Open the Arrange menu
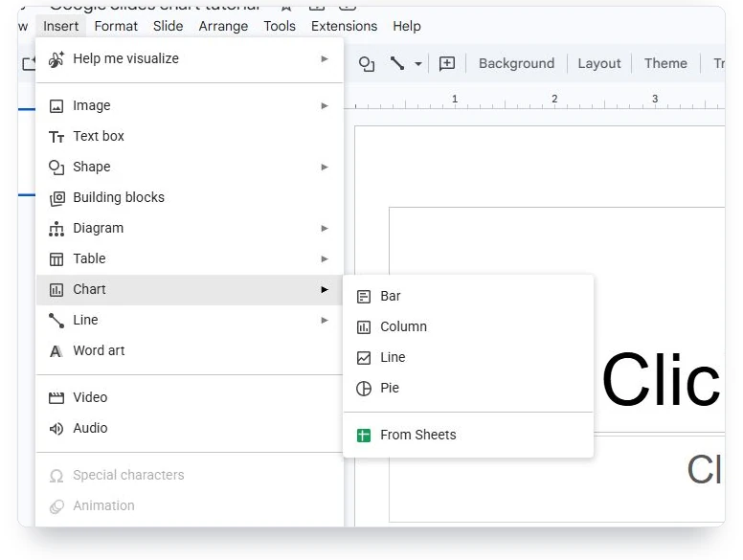This screenshot has width=743, height=560. (x=223, y=26)
